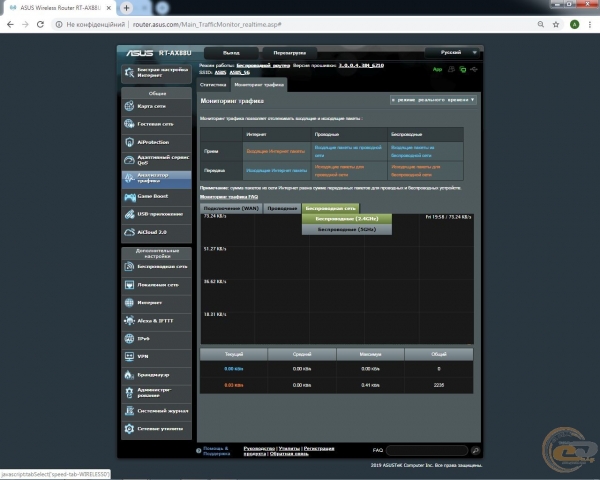Open Alexa & IFTTT icon
Image resolution: width=600 pixels, height=480 pixels.
click(129, 320)
